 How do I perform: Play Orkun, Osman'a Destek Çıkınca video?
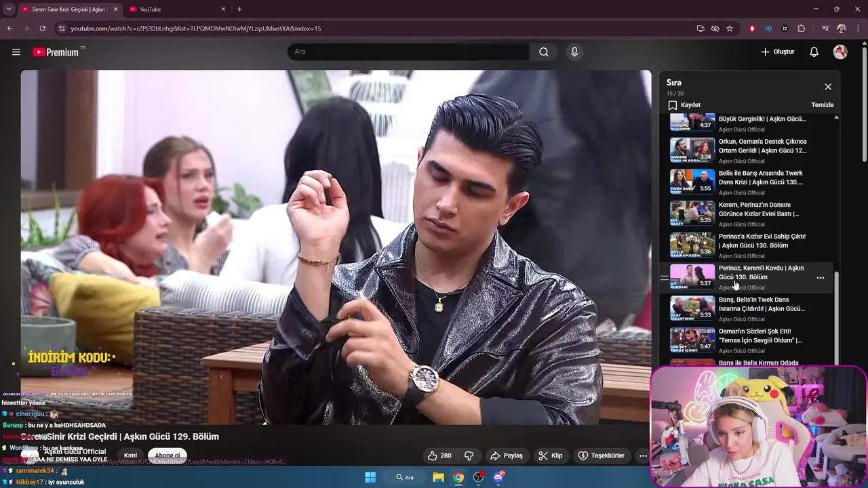747,150
